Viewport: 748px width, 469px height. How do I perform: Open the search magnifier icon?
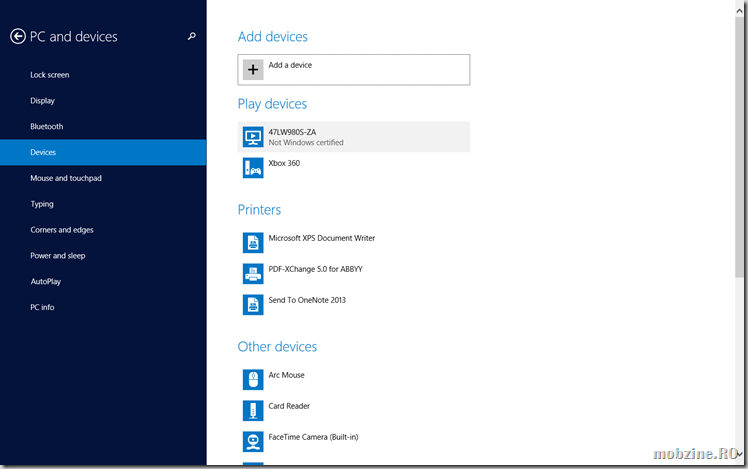coord(191,36)
